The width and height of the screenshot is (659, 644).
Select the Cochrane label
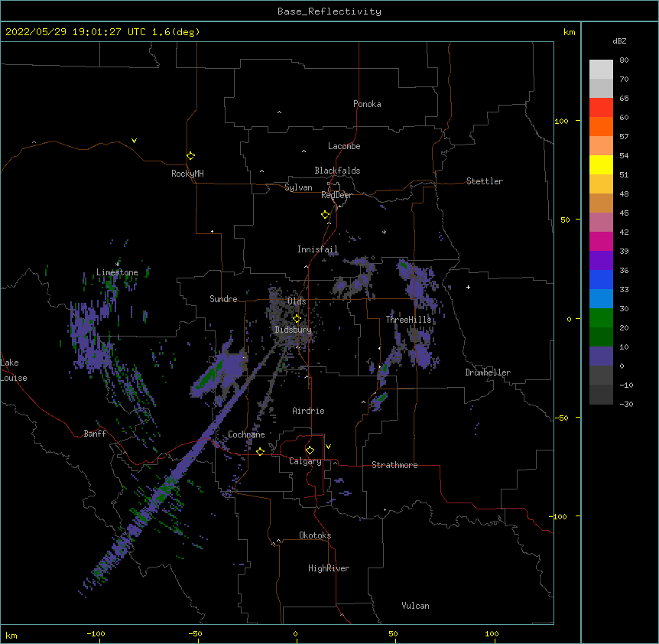tap(246, 434)
